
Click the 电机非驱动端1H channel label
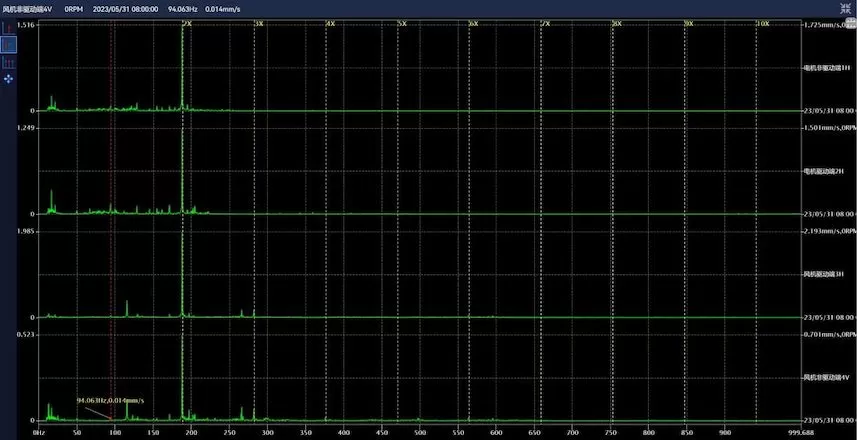[826, 68]
